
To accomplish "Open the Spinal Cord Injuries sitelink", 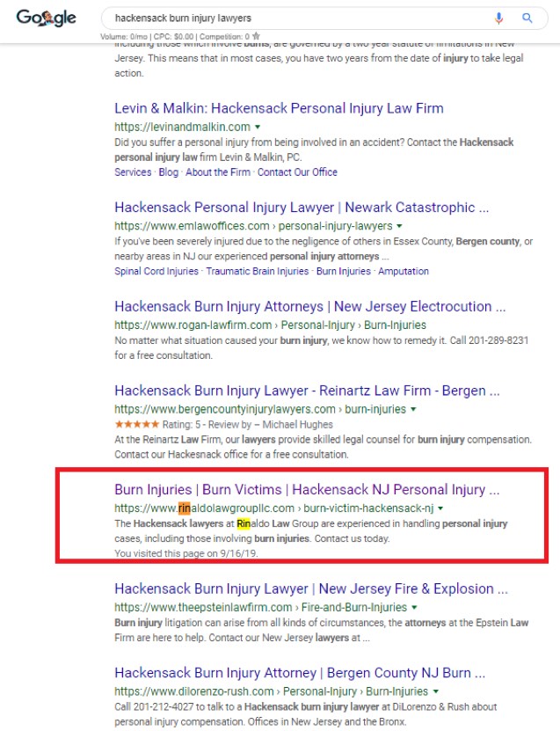I will click(156, 272).
